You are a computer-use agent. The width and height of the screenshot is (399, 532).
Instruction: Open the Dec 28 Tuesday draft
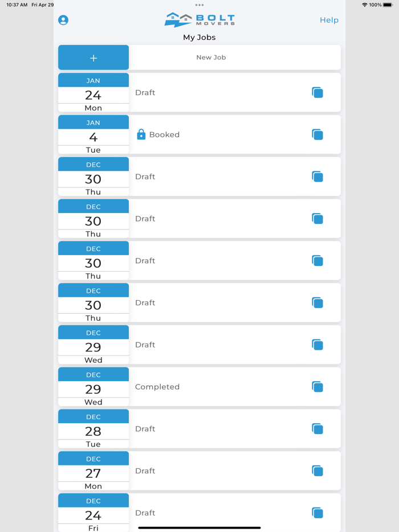coord(217,429)
